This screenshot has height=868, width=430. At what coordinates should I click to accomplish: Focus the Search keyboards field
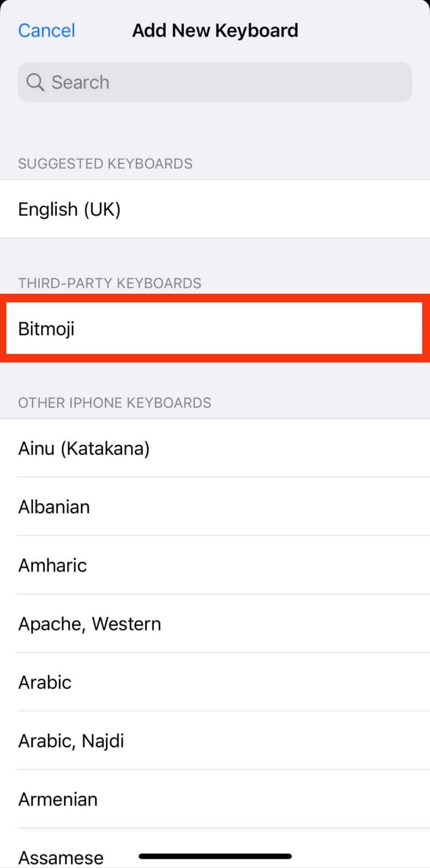pos(215,82)
